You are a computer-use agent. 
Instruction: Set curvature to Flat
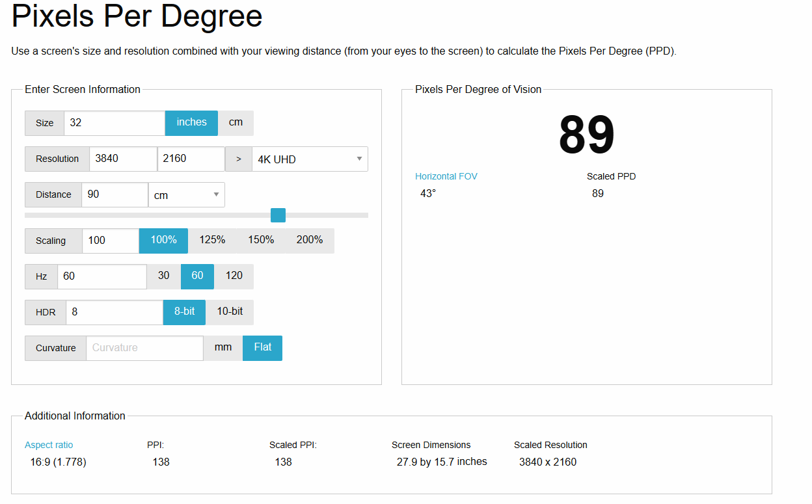coord(263,348)
